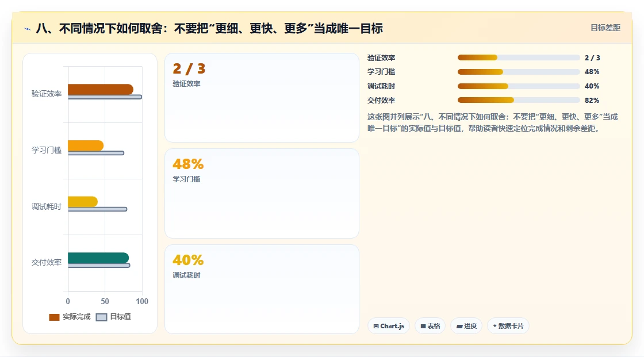Viewport: 644px width, 357px height.
Task: Click the 调试耗时 progress bar
Action: tap(519, 86)
